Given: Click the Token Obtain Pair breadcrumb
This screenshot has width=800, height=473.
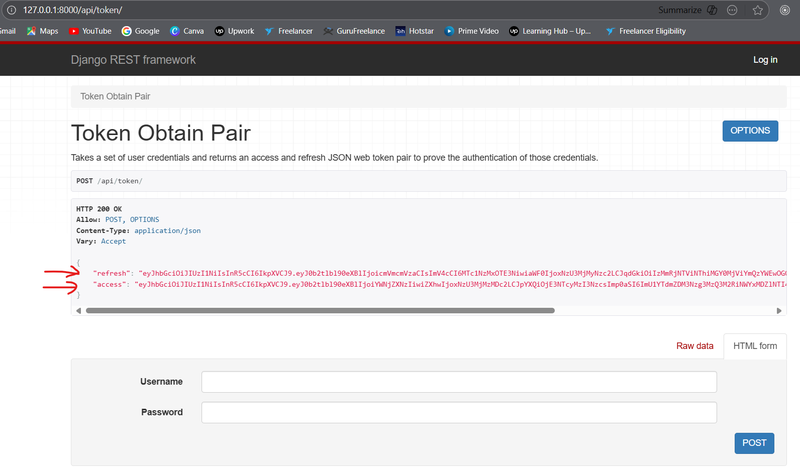Looking at the screenshot, I should click(x=115, y=96).
